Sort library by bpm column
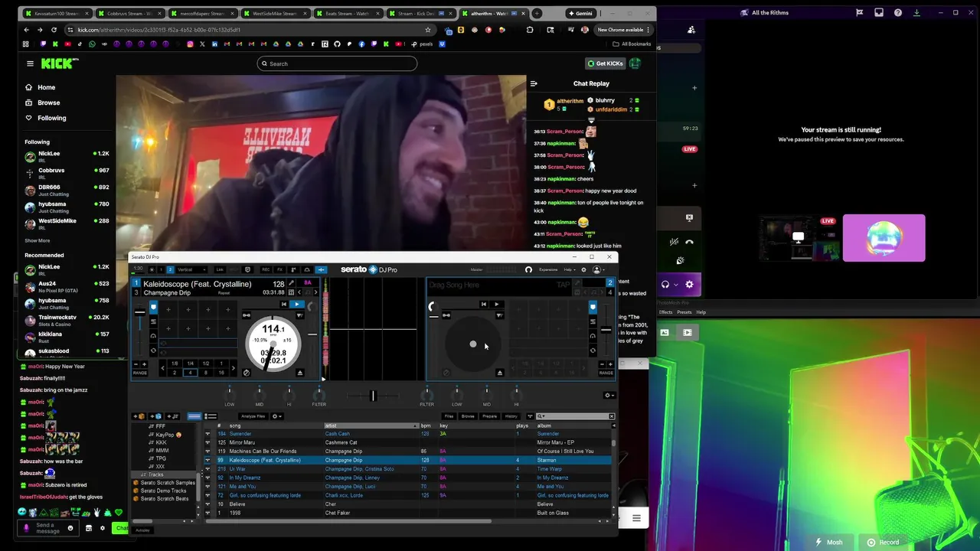 tap(426, 425)
